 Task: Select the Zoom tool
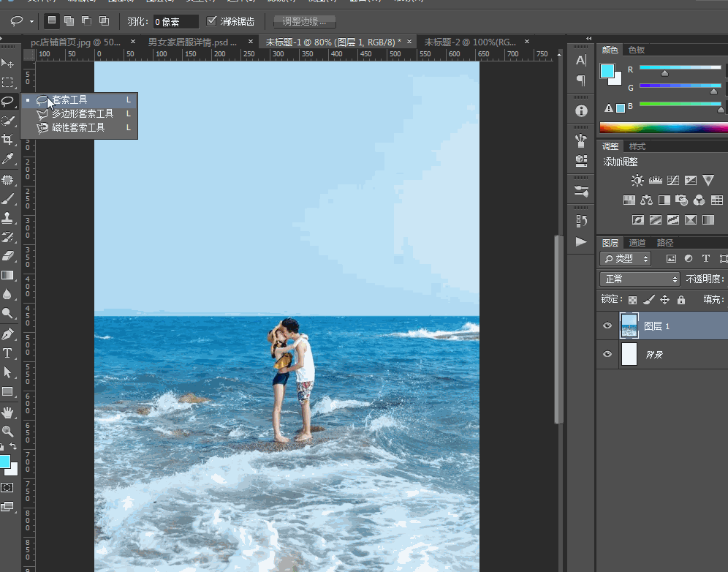7,432
